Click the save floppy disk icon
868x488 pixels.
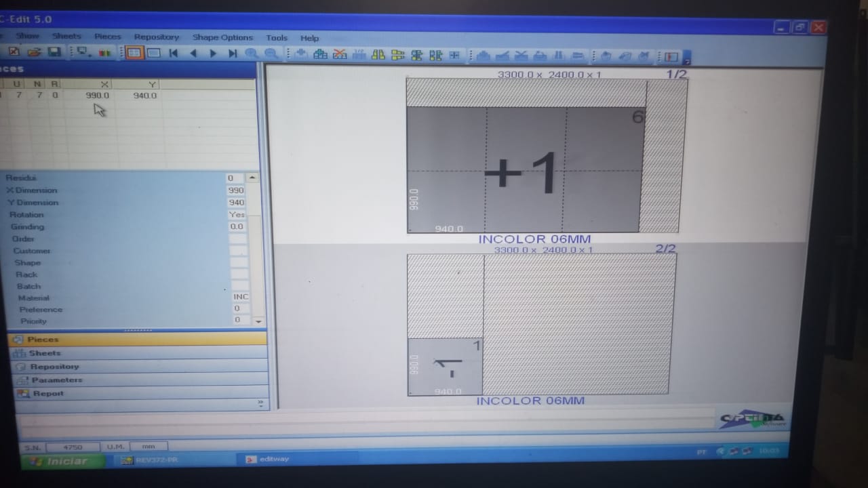[x=54, y=52]
